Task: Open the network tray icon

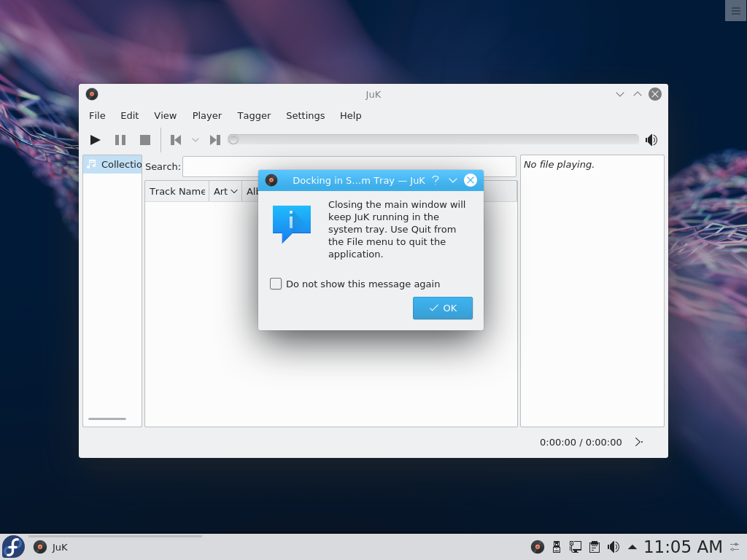Action: [576, 547]
